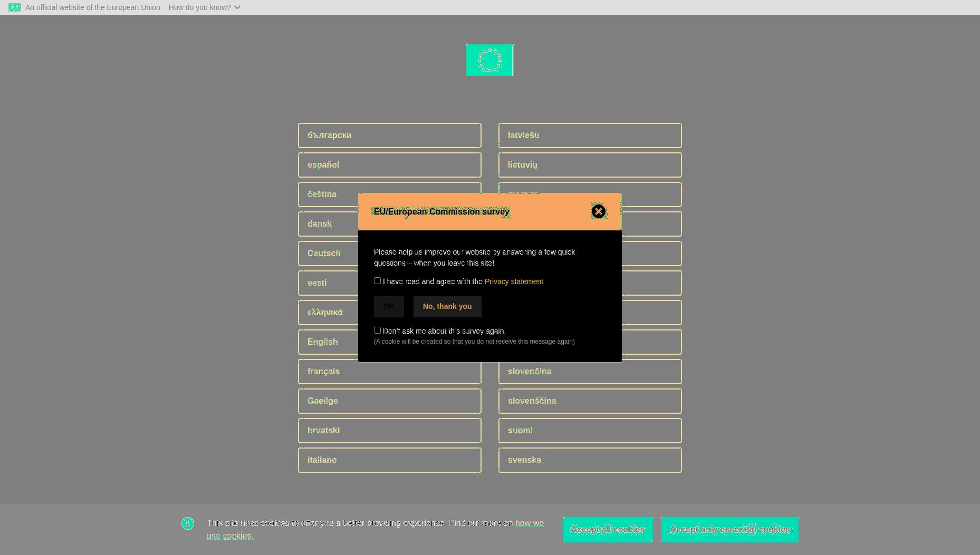Click the European Union flag logo
This screenshot has height=555, width=980.
(x=489, y=60)
